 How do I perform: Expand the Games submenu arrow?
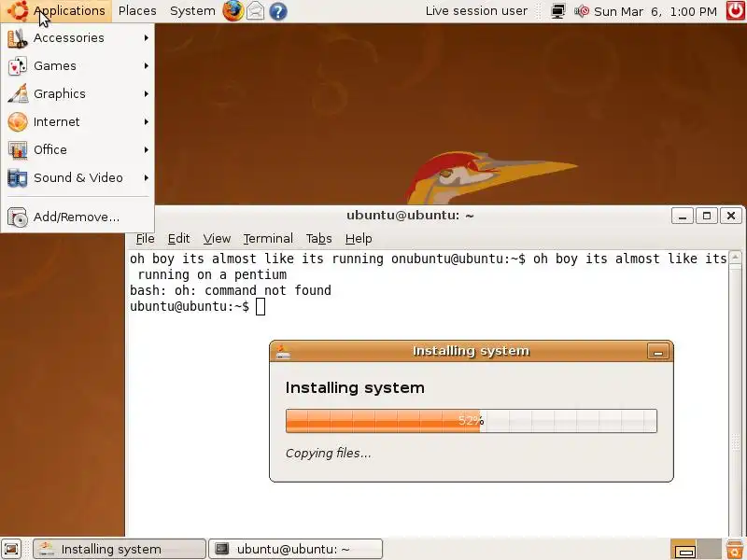tap(147, 65)
